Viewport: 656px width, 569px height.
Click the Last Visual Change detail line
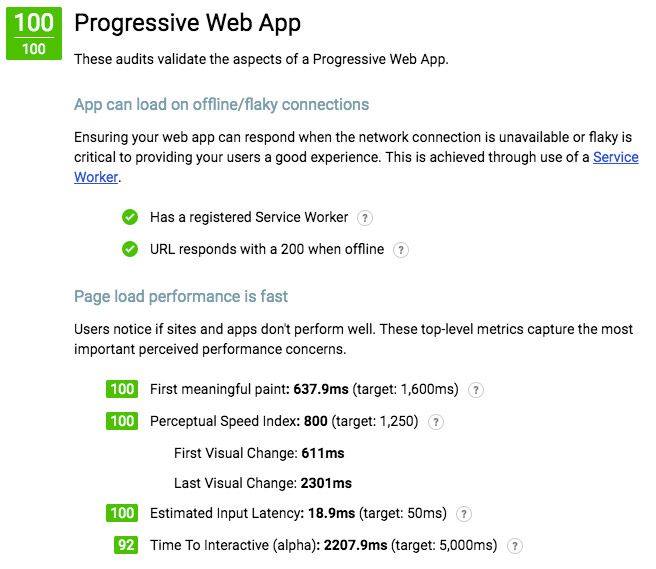[x=263, y=483]
